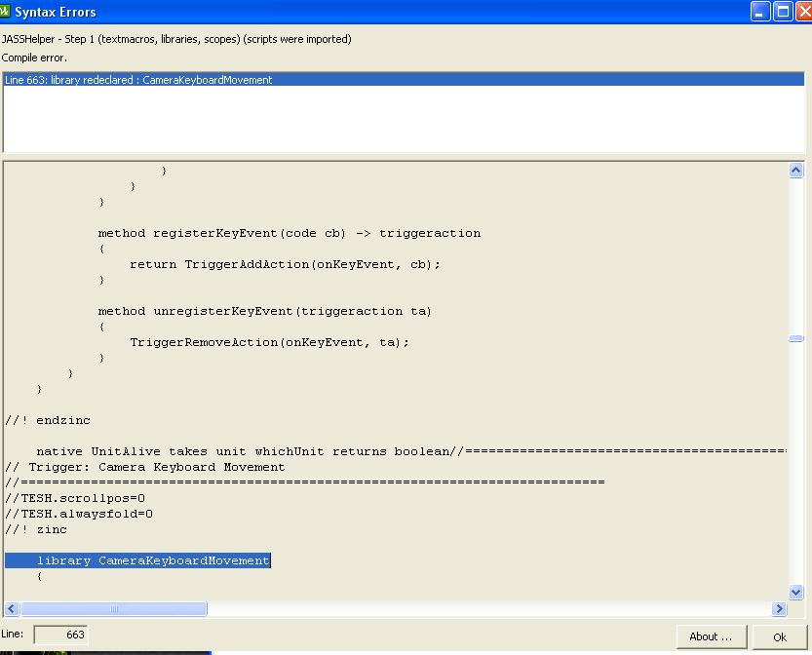The width and height of the screenshot is (812, 655).
Task: Maximize the Syntax Errors window
Action: click(x=783, y=12)
